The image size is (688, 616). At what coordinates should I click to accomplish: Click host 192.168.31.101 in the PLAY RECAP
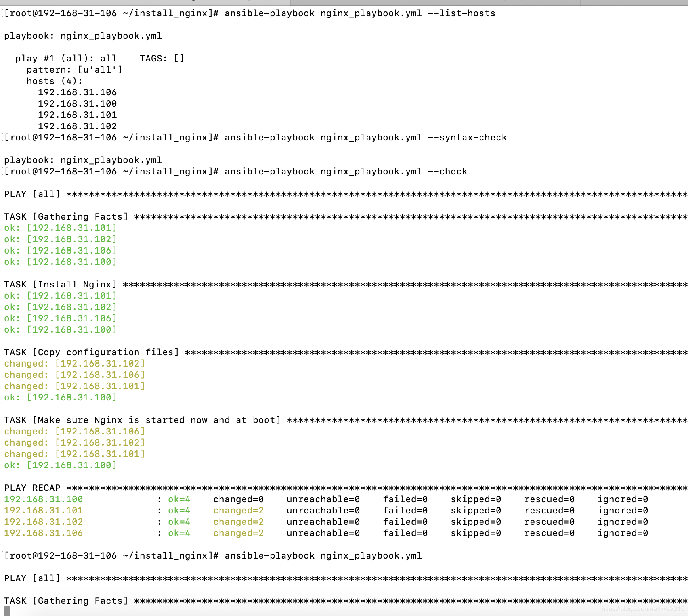coord(43,511)
